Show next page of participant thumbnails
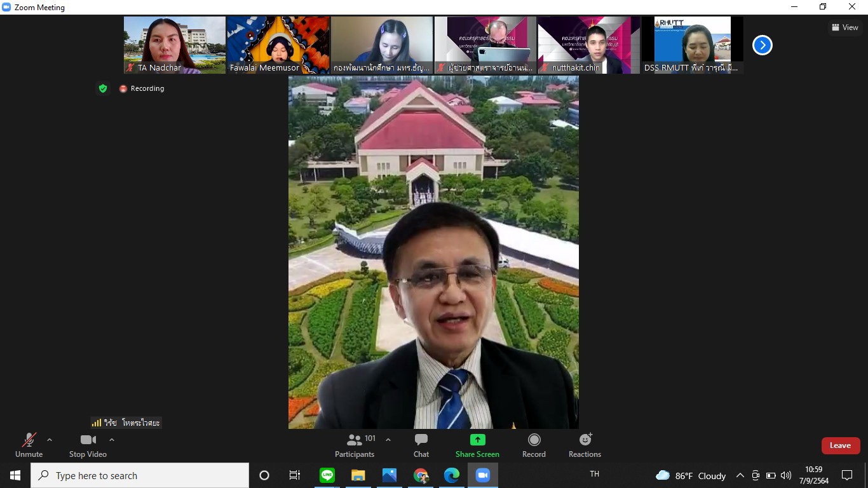The width and height of the screenshot is (868, 488). pyautogui.click(x=762, y=45)
